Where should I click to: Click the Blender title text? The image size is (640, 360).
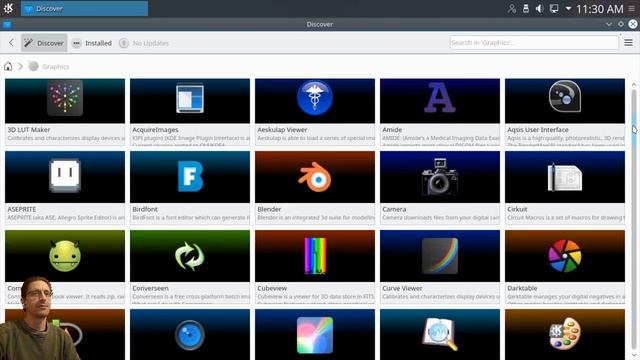[269, 209]
